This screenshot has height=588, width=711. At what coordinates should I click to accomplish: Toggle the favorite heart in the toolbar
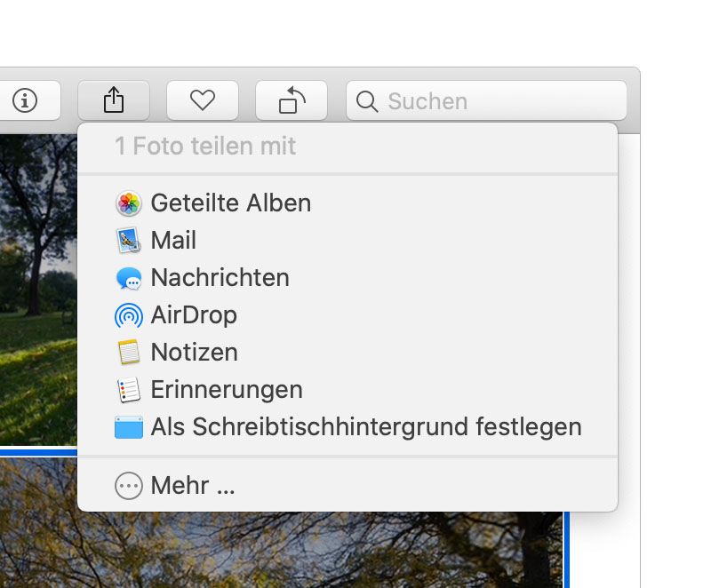tap(203, 100)
